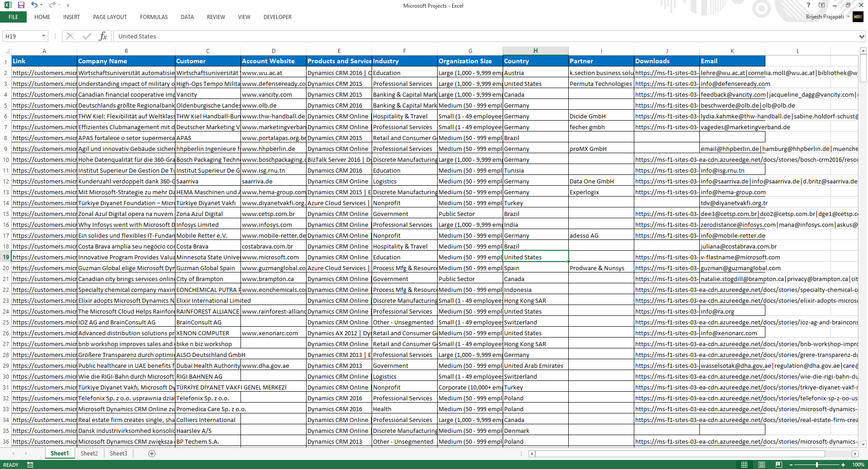The image size is (868, 469).
Task: Click info@defenseready.com email cell
Action: tap(732, 84)
